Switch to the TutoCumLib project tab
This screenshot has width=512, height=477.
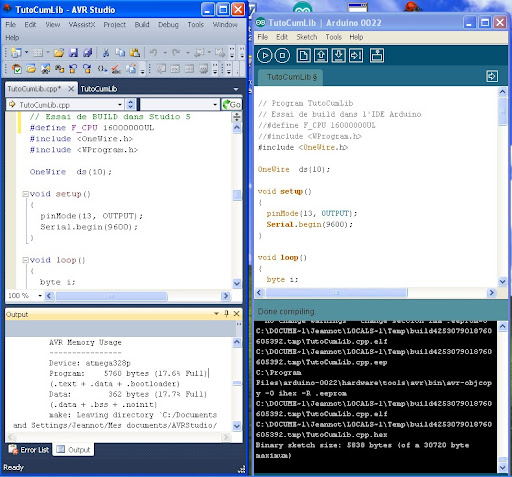pyautogui.click(x=99, y=89)
